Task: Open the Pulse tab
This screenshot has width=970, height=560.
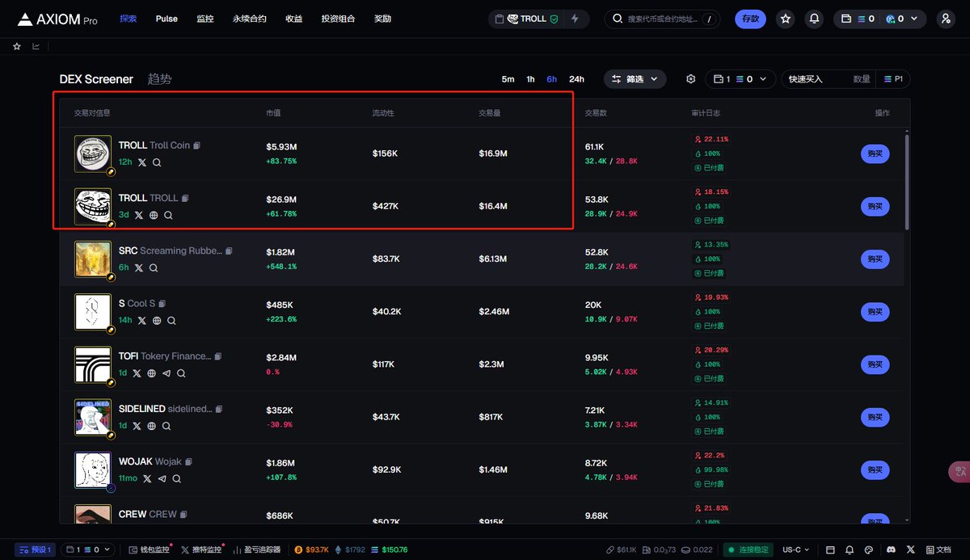Action: click(x=167, y=19)
